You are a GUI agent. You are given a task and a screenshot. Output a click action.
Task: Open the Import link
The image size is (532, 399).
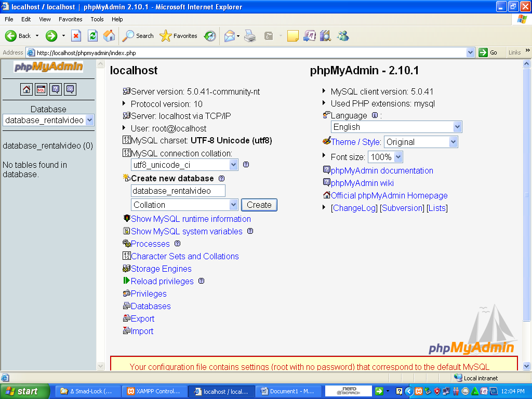(142, 331)
